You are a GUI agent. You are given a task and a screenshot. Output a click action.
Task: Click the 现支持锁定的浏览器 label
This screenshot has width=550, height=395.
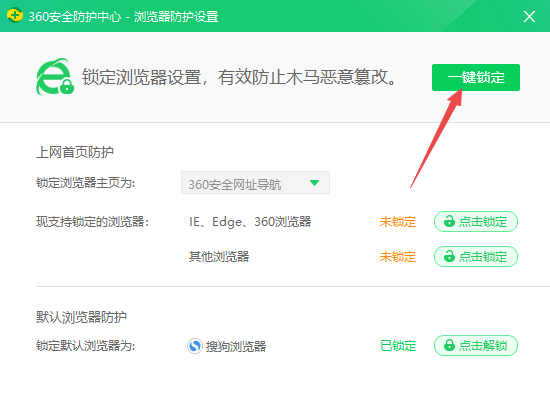click(x=93, y=222)
